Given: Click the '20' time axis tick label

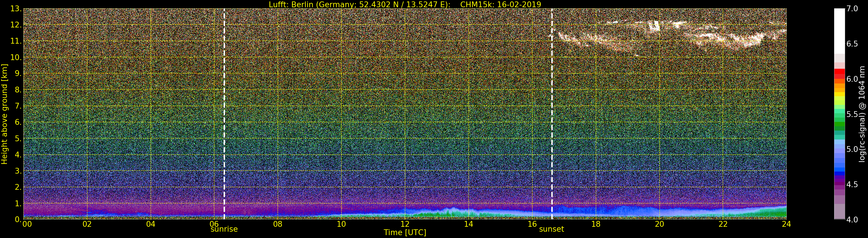Looking at the screenshot, I should point(659,224).
